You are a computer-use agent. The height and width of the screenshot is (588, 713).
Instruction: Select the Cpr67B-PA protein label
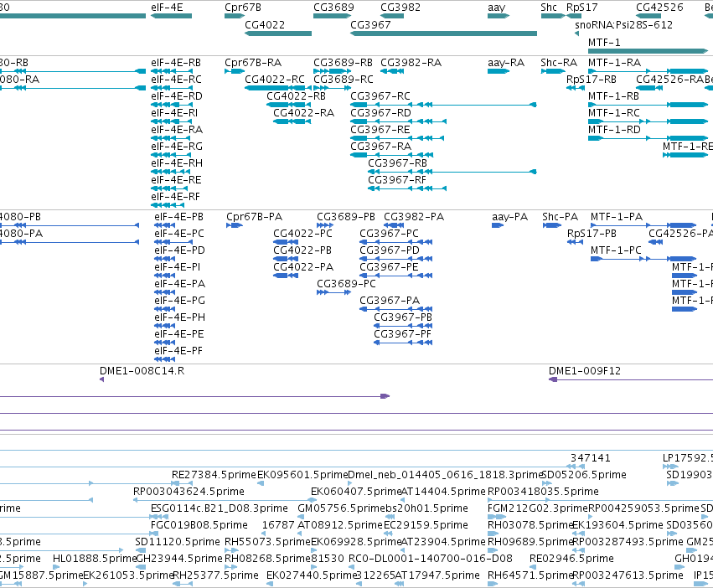[254, 216]
